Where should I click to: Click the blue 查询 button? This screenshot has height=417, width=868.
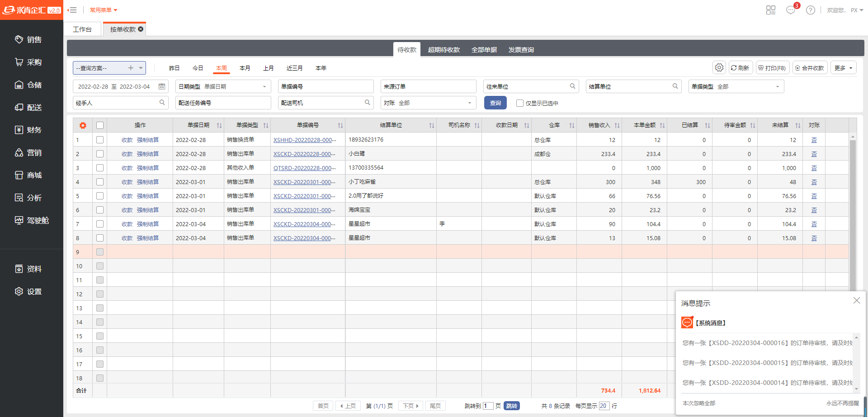click(x=495, y=103)
